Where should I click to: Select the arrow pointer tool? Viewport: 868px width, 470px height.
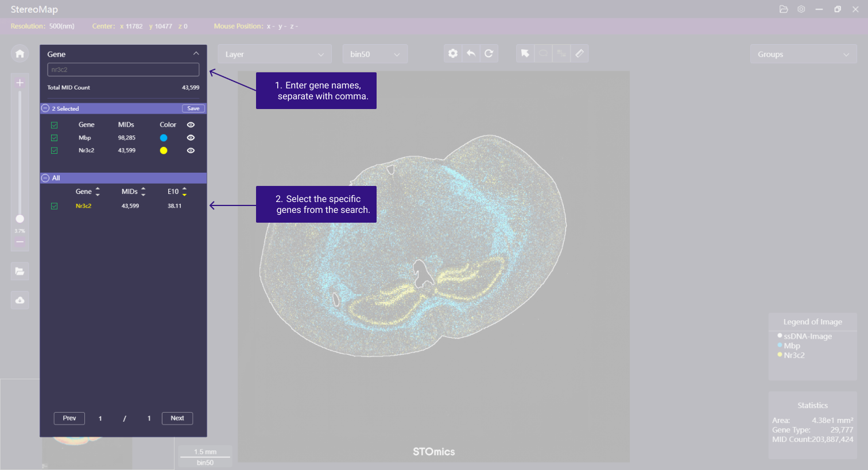pos(525,53)
